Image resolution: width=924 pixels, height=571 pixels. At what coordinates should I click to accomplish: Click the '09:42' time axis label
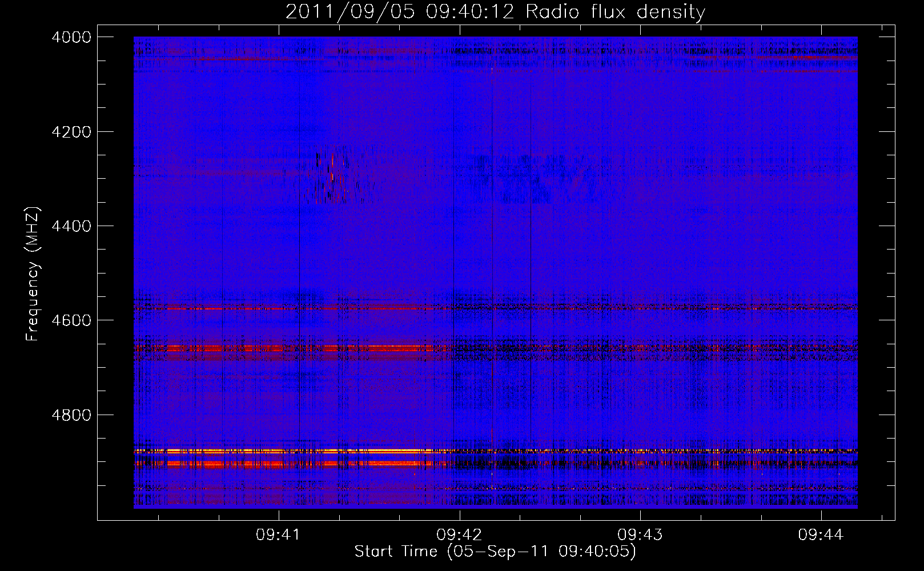pos(459,535)
